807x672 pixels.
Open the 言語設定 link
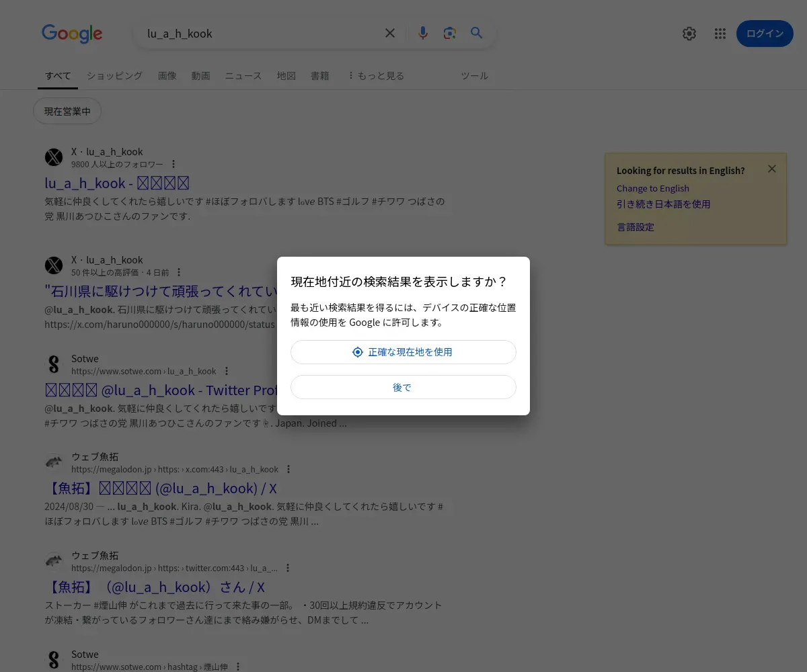click(x=636, y=226)
